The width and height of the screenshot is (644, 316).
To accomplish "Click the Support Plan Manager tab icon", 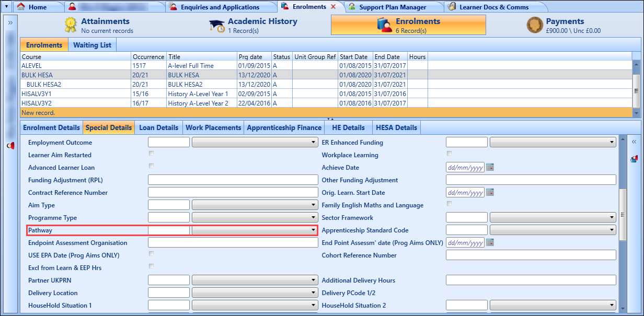I will click(x=352, y=7).
